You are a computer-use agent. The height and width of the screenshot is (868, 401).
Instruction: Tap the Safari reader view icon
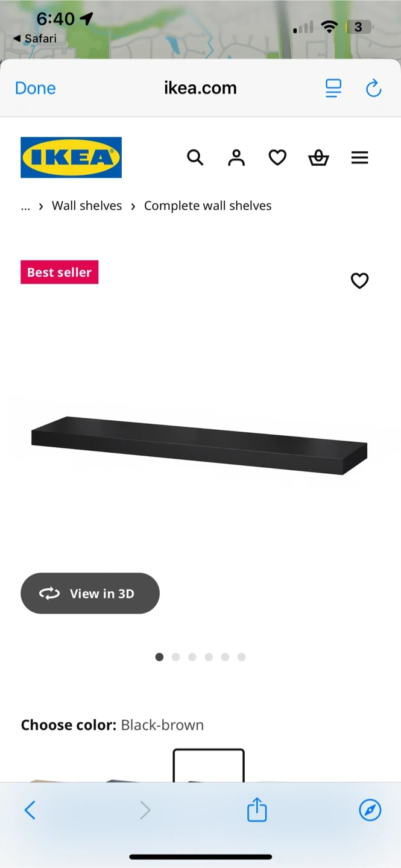pos(333,88)
